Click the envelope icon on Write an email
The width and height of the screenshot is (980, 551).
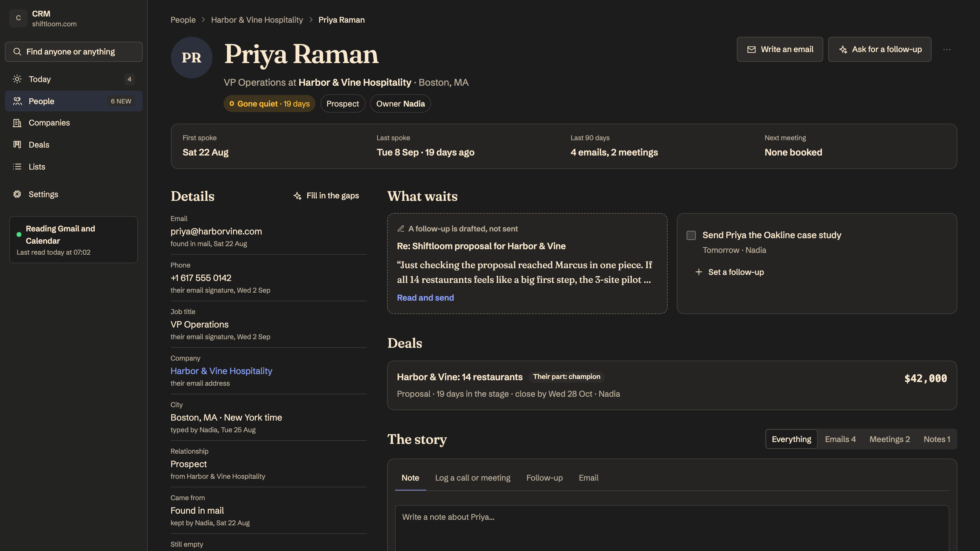pyautogui.click(x=751, y=49)
